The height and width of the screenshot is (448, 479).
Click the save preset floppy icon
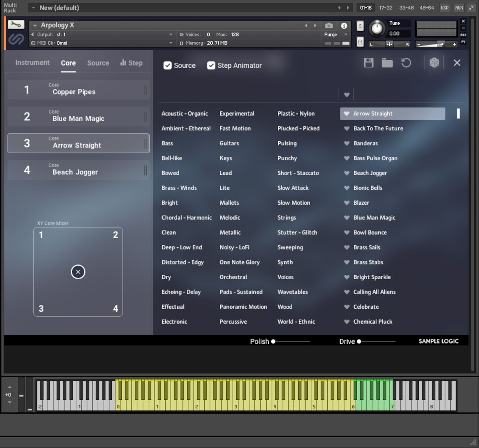[368, 63]
